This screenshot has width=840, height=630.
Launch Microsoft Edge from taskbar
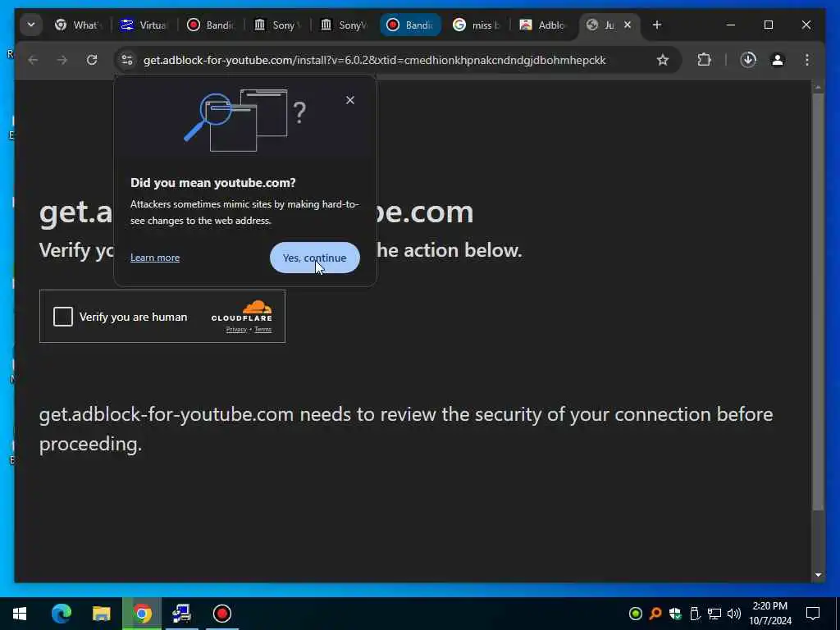click(61, 614)
